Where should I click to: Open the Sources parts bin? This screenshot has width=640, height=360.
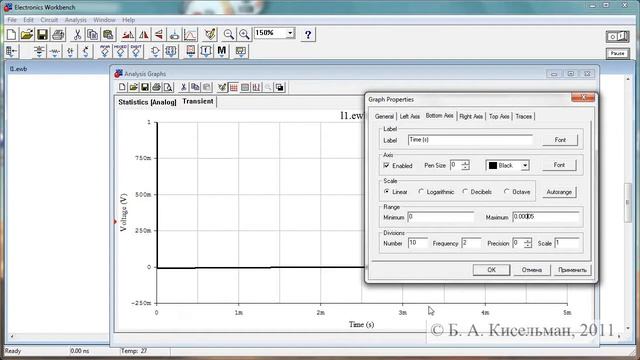39,51
